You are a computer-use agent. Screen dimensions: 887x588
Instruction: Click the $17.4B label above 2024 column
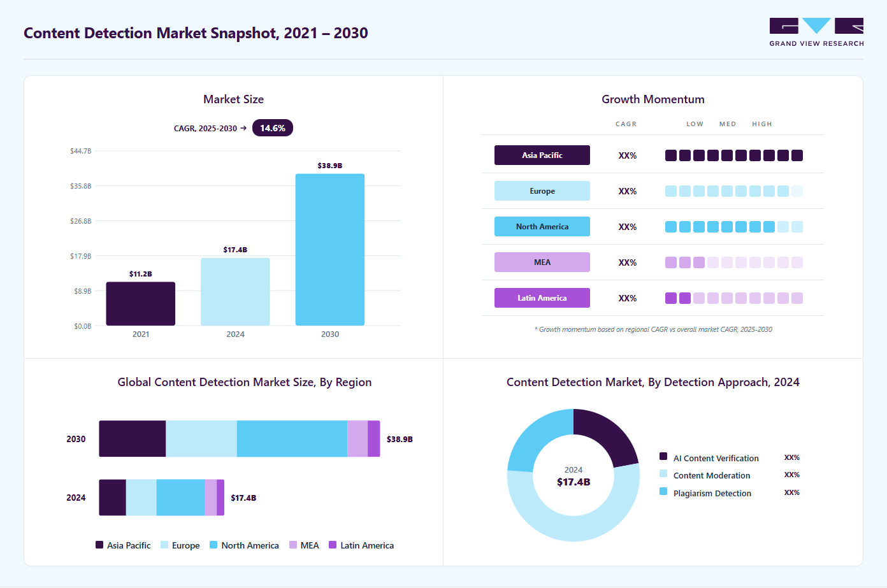pyautogui.click(x=235, y=250)
